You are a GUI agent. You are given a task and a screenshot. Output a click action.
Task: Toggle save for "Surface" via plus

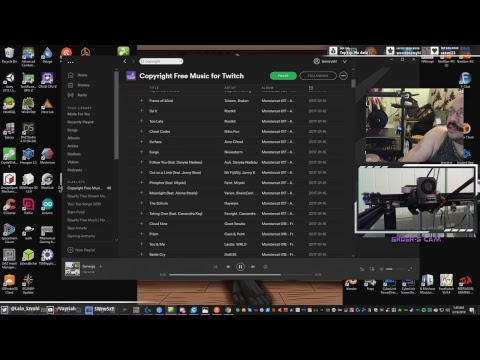tap(141, 141)
